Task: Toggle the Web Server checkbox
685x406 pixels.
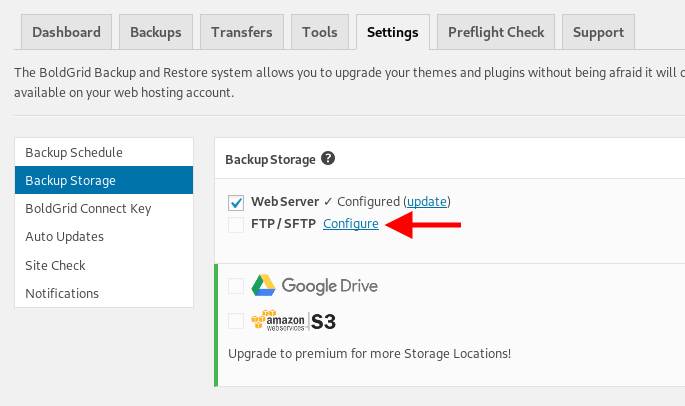Action: coord(236,202)
